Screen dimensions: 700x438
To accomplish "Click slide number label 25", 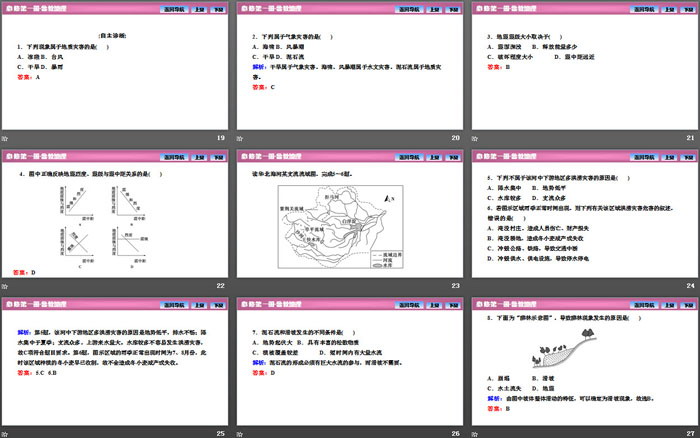I will [x=221, y=434].
